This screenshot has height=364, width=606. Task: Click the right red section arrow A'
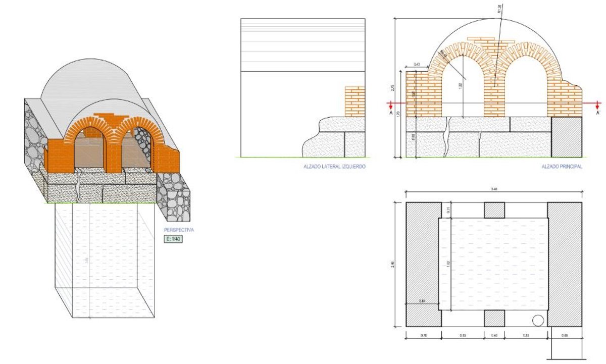click(x=597, y=105)
